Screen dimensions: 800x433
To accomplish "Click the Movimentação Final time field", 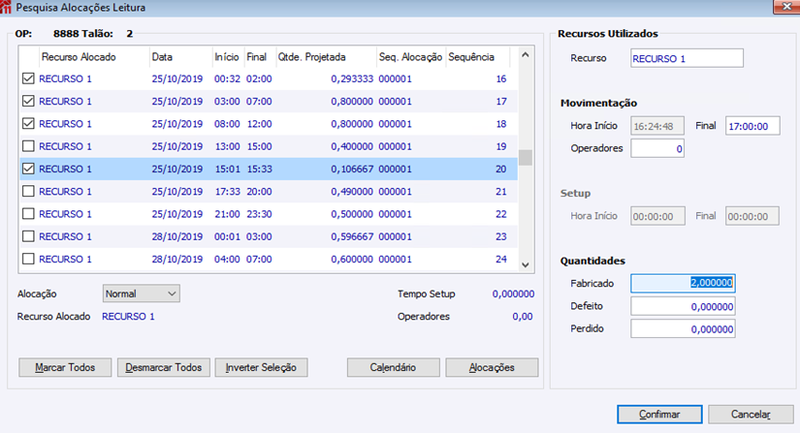I will click(753, 126).
